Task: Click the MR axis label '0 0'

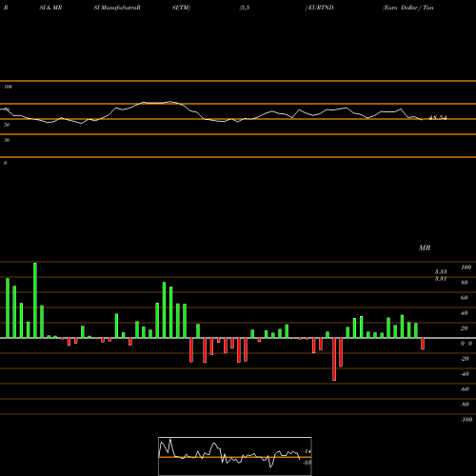Action: [x=466, y=344]
